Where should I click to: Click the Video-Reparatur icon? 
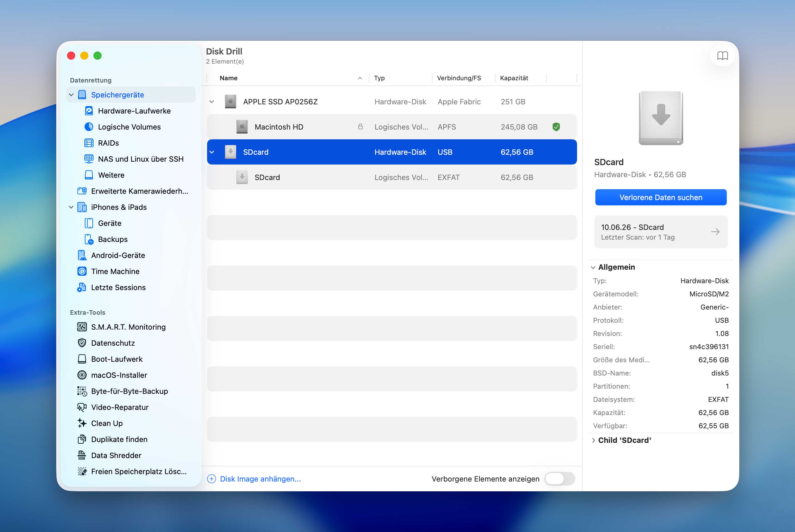[x=82, y=407]
